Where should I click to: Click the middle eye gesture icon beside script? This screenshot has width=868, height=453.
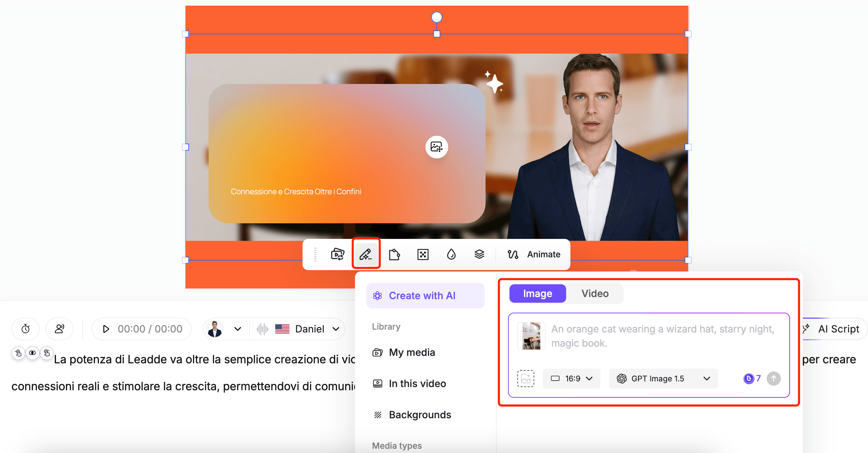pyautogui.click(x=32, y=353)
